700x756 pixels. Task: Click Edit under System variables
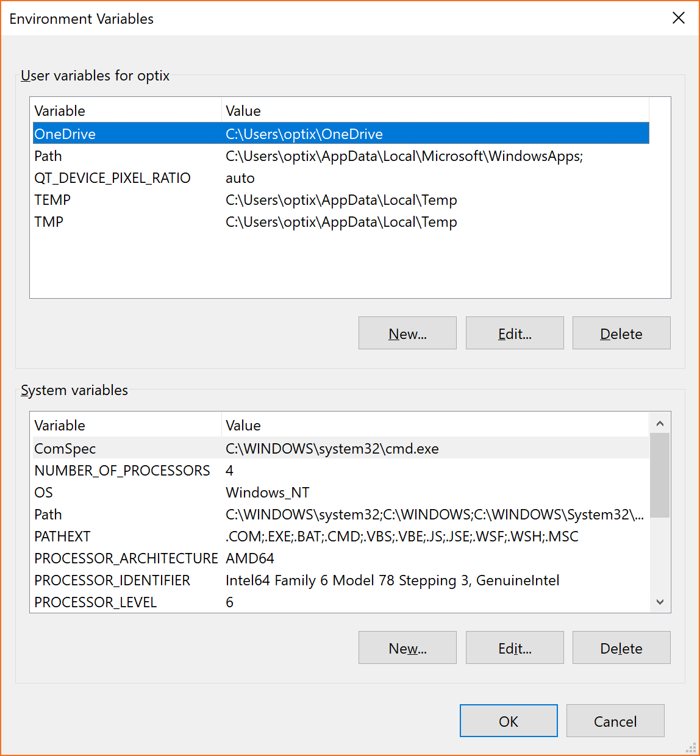pyautogui.click(x=514, y=647)
